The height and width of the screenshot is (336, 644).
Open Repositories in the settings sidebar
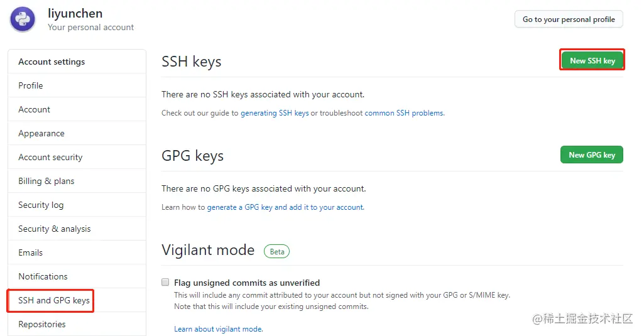[x=42, y=324]
